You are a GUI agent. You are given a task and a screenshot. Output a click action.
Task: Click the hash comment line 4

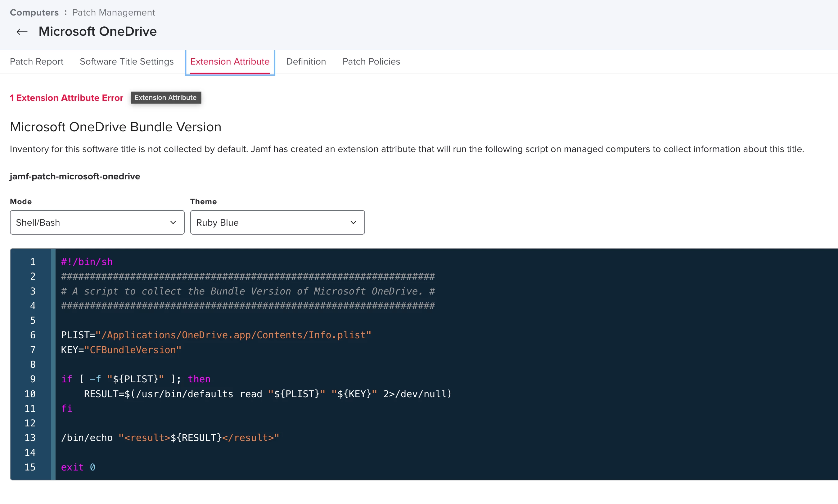(x=248, y=306)
